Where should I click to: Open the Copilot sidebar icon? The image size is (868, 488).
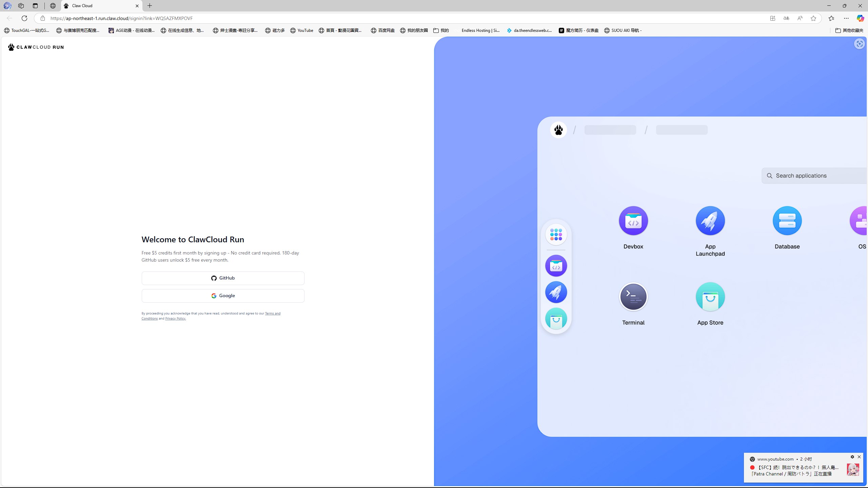click(x=860, y=18)
